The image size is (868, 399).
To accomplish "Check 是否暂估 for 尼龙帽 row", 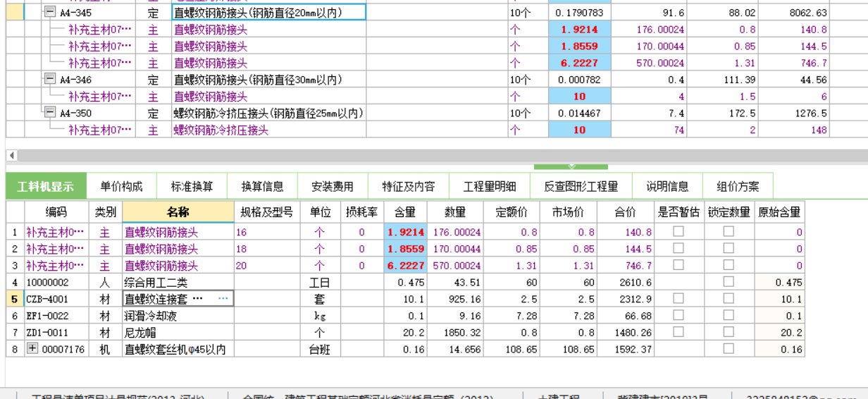I will click(x=678, y=332).
